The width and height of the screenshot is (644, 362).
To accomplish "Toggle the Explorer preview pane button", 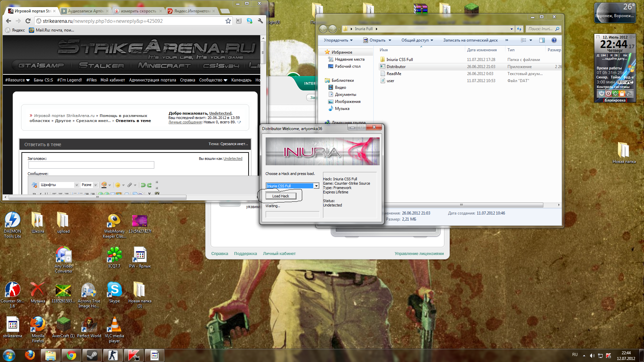I will 542,40.
